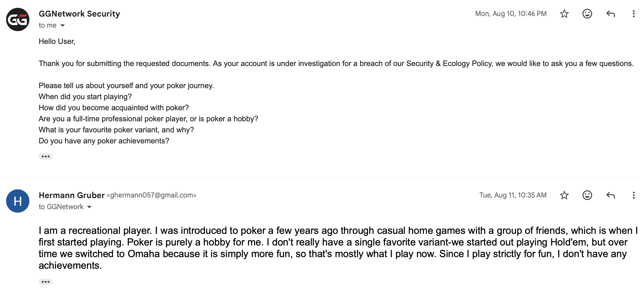This screenshot has height=299, width=644.
Task: Click the Hermann Gruber sender name
Action: [x=72, y=195]
